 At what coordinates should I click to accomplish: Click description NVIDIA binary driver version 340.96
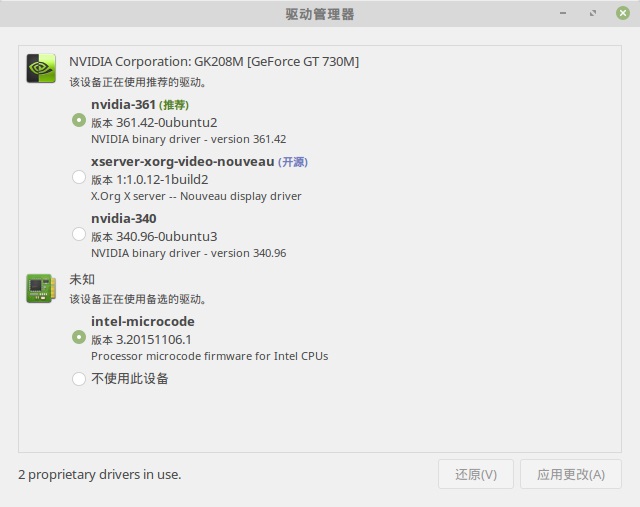click(x=189, y=254)
